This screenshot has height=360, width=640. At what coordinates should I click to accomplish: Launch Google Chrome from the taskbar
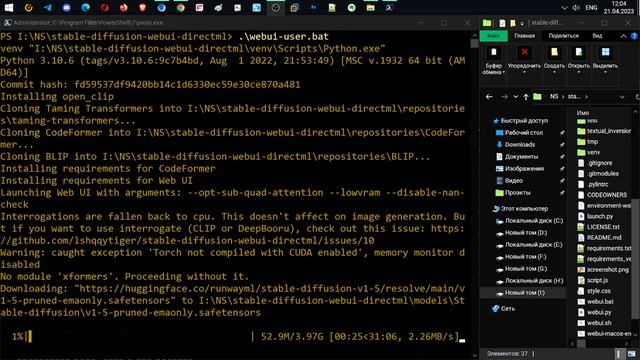[x=180, y=7]
